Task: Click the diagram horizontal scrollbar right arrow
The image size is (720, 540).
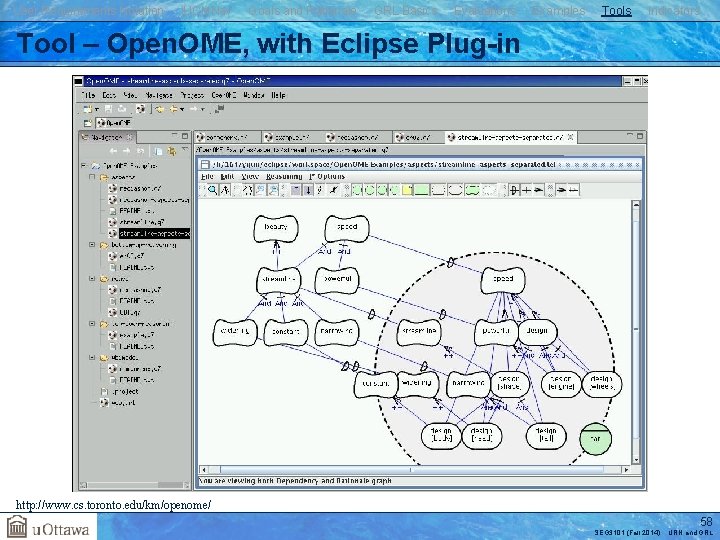Action: (x=625, y=470)
